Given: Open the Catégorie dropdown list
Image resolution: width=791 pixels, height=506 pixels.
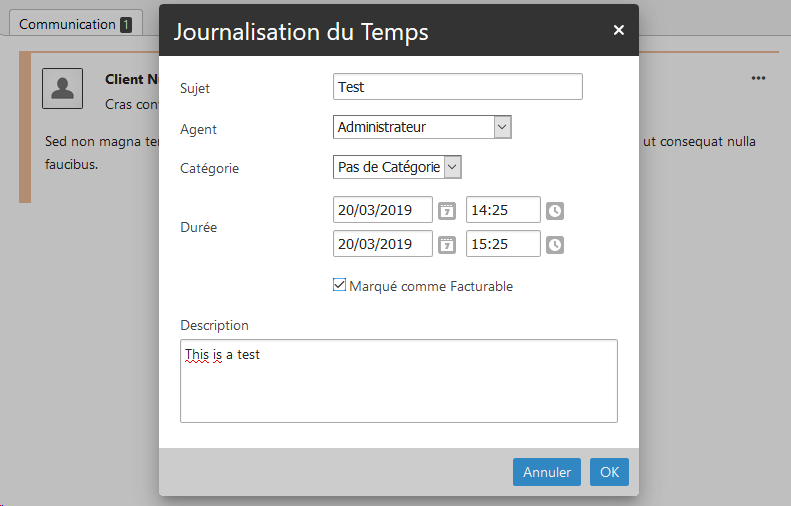Looking at the screenshot, I should [452, 167].
